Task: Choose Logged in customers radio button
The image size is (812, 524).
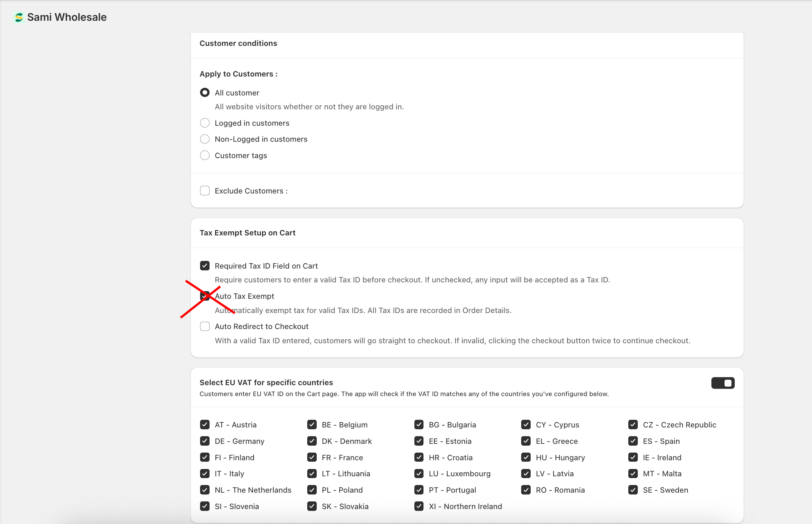Action: click(x=205, y=123)
